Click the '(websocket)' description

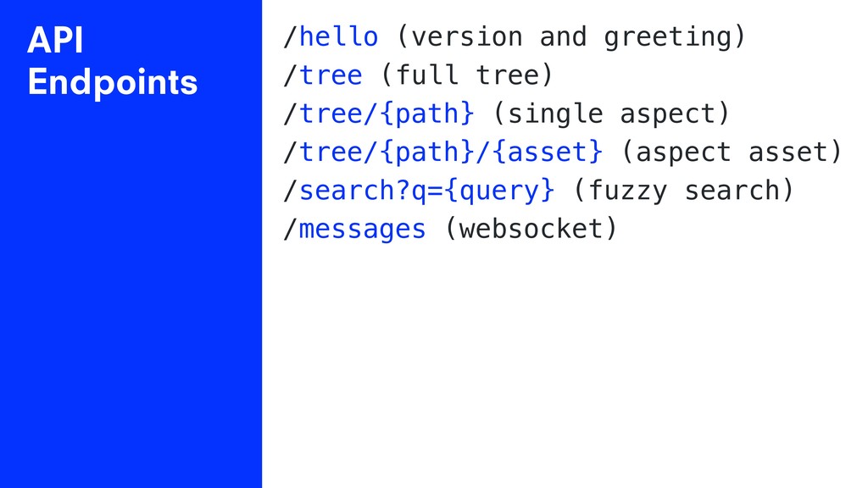531,229
